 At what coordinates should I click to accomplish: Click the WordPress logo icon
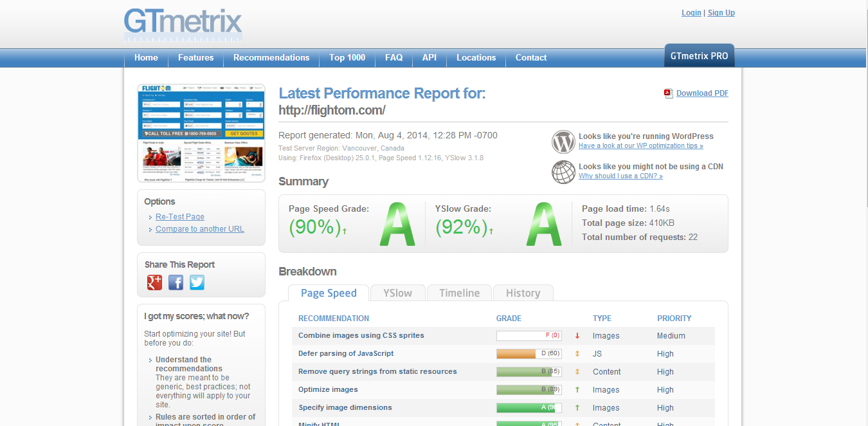tap(563, 142)
